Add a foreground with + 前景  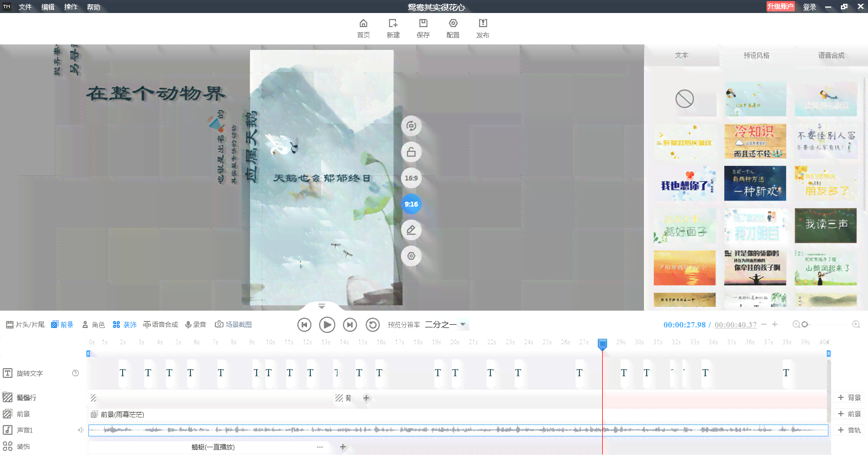coord(850,414)
